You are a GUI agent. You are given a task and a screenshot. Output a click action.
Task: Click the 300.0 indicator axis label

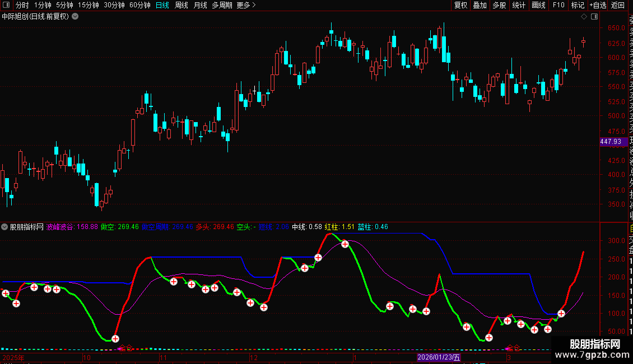coord(616,240)
